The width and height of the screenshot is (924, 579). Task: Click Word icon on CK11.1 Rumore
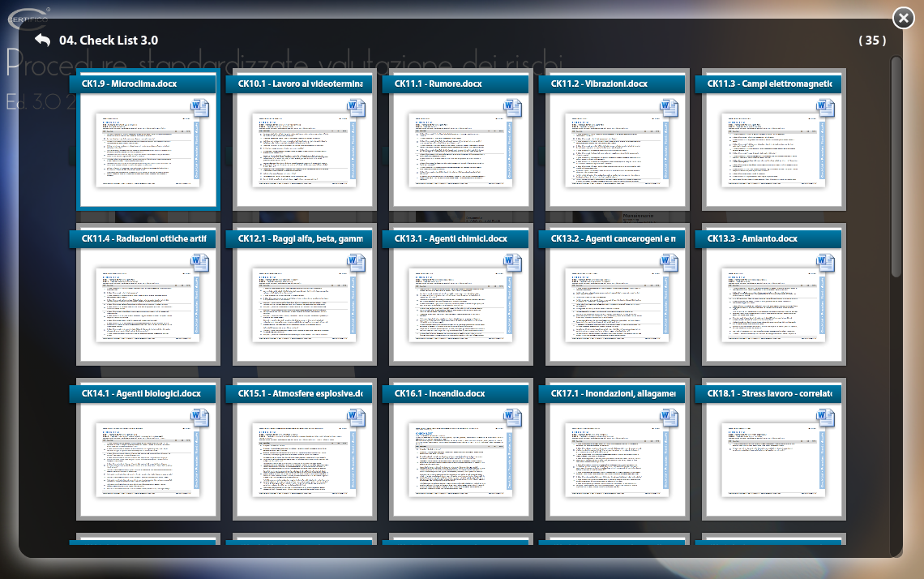(513, 108)
